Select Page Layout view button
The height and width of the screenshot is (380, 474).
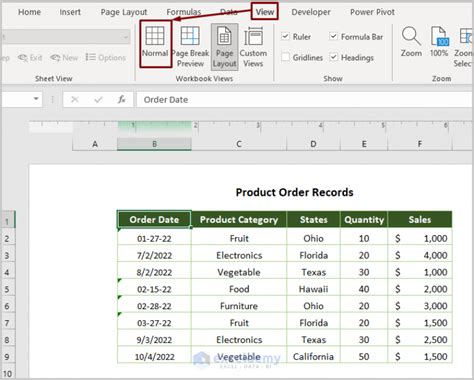click(224, 47)
